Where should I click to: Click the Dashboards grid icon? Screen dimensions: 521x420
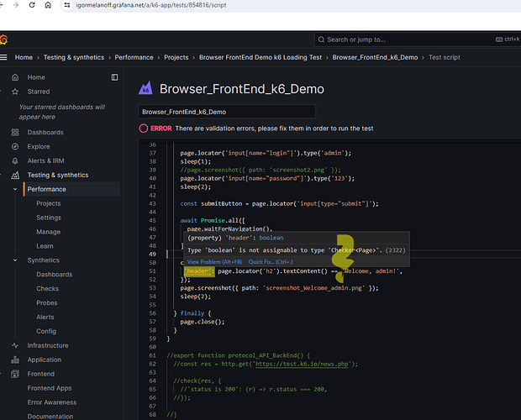[x=15, y=133]
